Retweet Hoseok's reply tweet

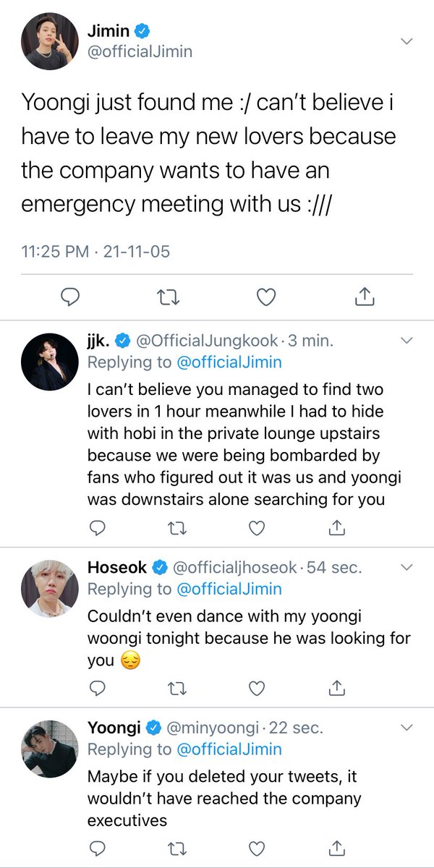pos(176,689)
